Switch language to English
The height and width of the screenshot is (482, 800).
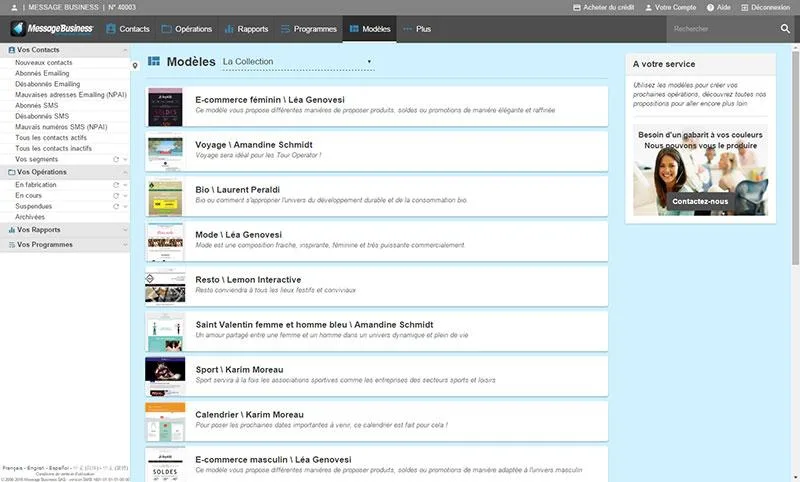35,468
